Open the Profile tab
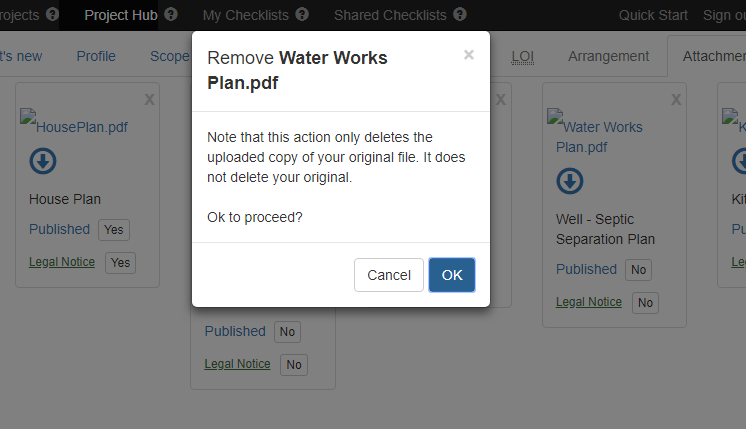The width and height of the screenshot is (746, 429). (x=96, y=56)
